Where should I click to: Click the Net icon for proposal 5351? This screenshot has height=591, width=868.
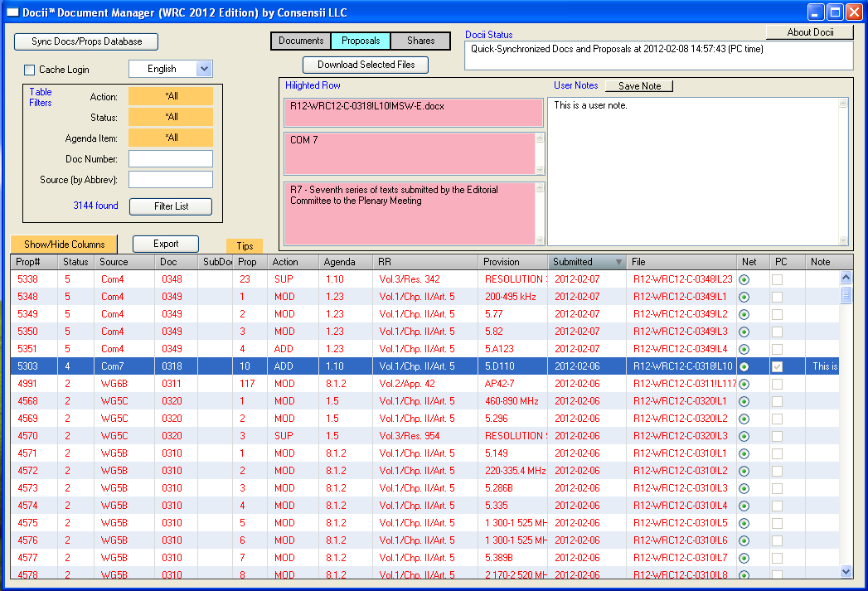tap(744, 349)
